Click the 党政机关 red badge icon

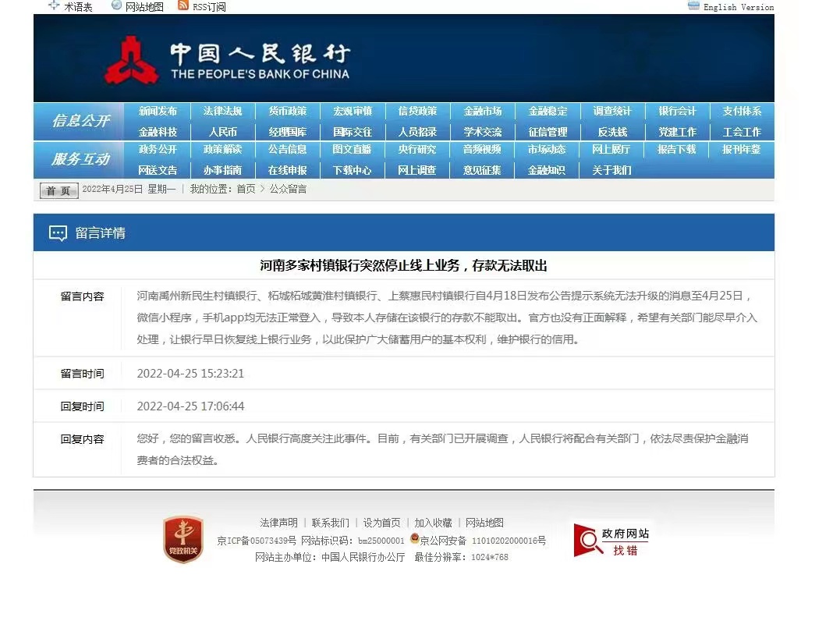pos(183,539)
